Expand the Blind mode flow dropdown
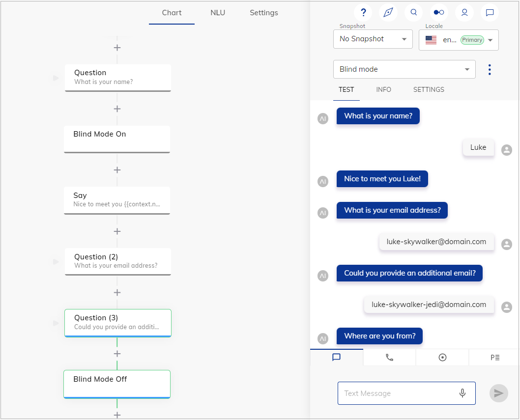 click(x=404, y=69)
